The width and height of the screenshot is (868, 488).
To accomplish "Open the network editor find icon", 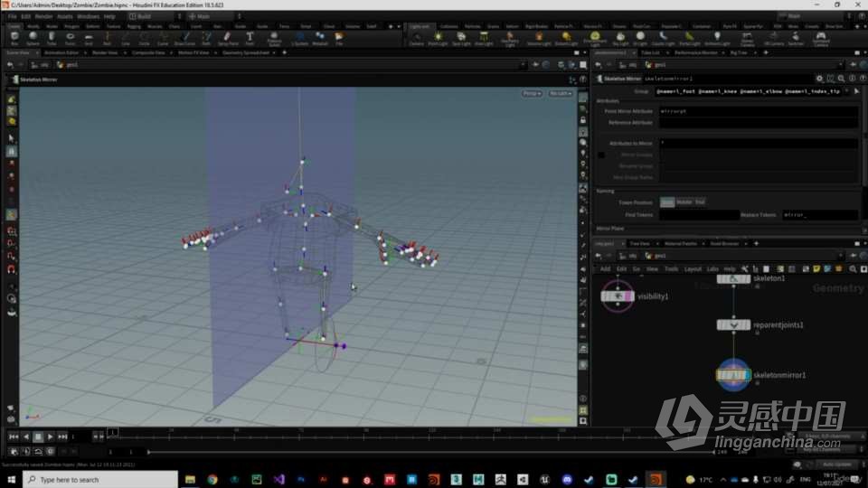I will (853, 269).
